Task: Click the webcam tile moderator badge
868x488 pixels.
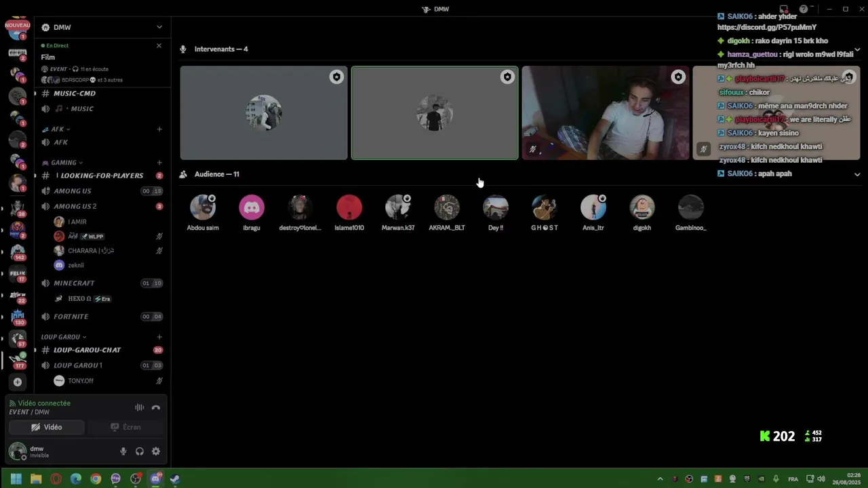Action: click(x=678, y=77)
